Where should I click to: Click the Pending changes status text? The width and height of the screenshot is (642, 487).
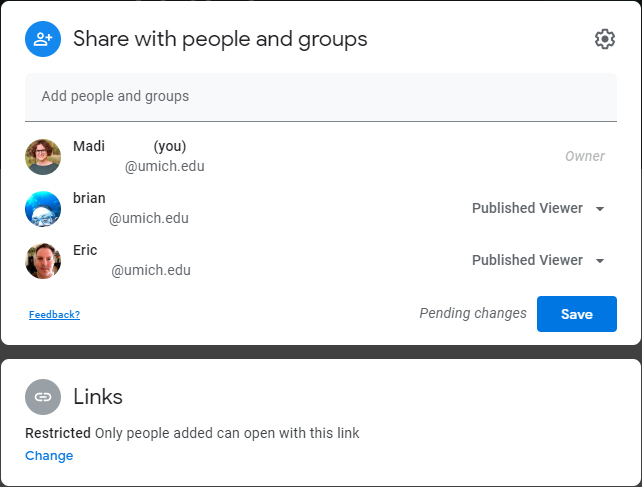click(473, 313)
